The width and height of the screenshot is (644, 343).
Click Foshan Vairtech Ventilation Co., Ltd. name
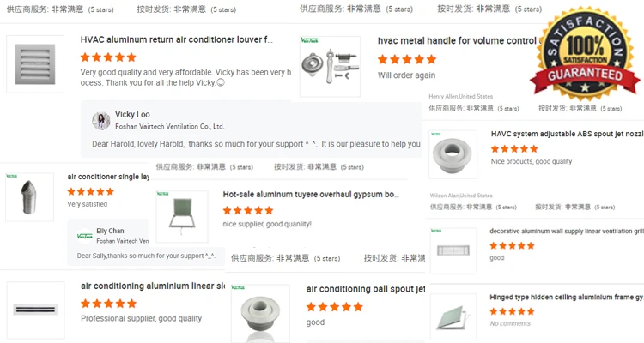170,126
